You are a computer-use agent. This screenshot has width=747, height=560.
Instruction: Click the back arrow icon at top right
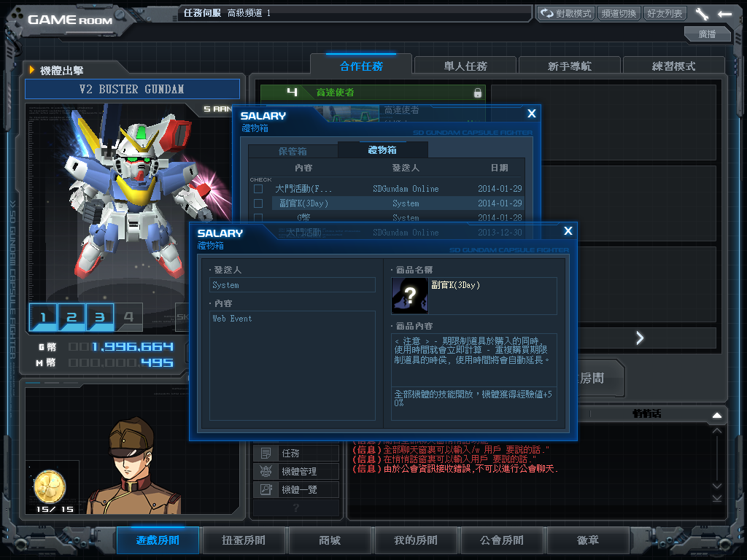pyautogui.click(x=724, y=14)
